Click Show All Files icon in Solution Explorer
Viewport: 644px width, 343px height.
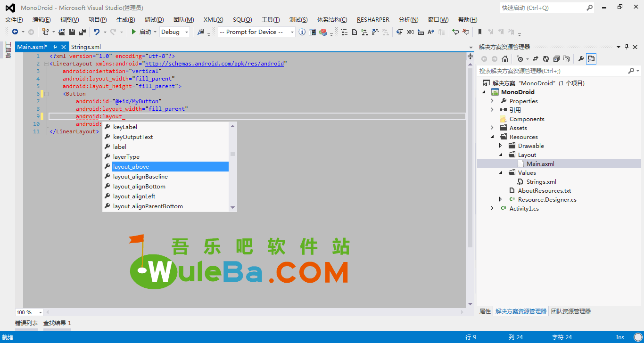(567, 59)
